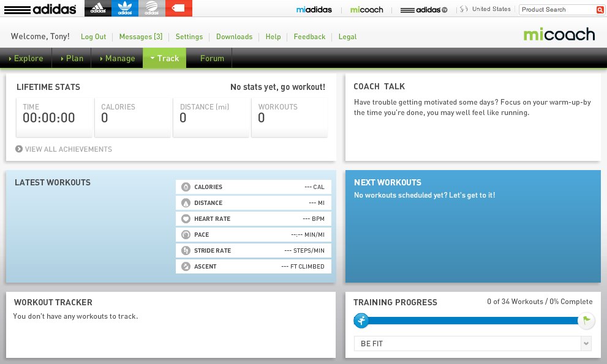
Task: Click the Distance icon in Latest Workouts
Action: pos(186,202)
